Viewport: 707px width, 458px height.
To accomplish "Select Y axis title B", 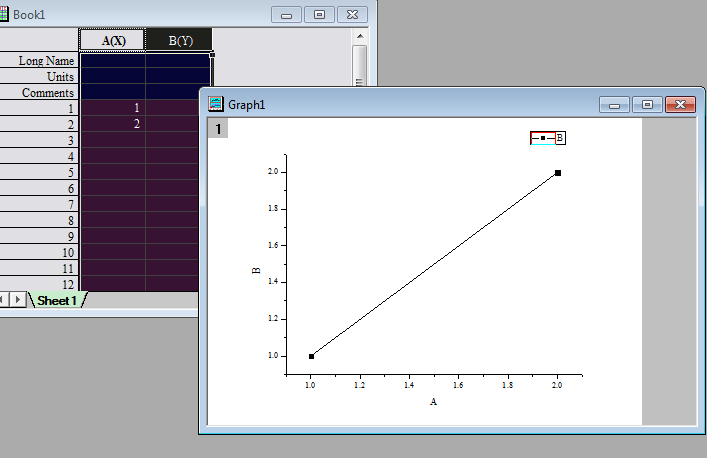I will (256, 270).
